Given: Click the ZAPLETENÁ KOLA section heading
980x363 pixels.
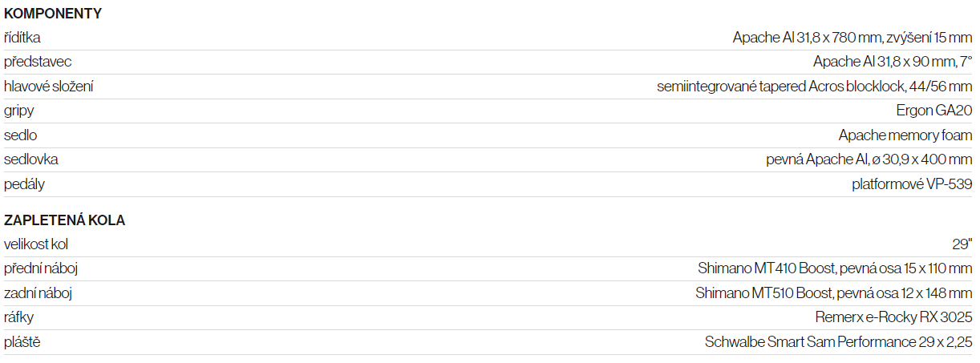Looking at the screenshot, I should [x=65, y=220].
